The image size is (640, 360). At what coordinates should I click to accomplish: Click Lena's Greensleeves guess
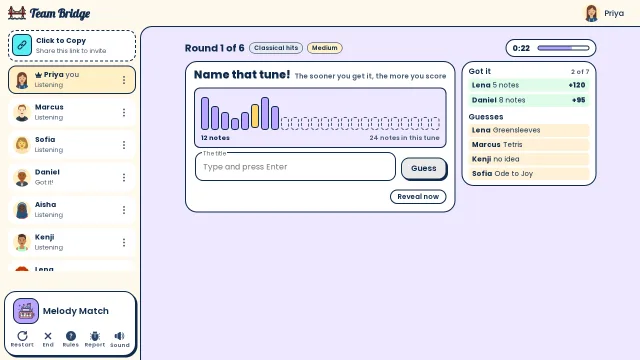click(x=529, y=130)
